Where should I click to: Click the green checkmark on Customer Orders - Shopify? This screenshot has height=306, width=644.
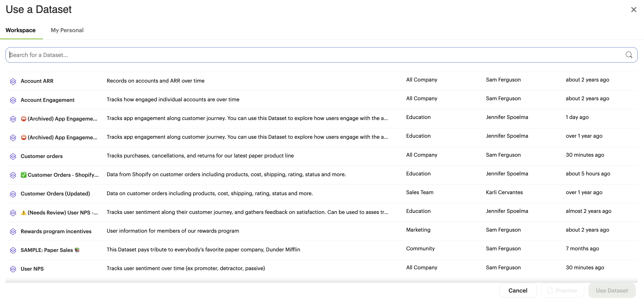pyautogui.click(x=23, y=175)
